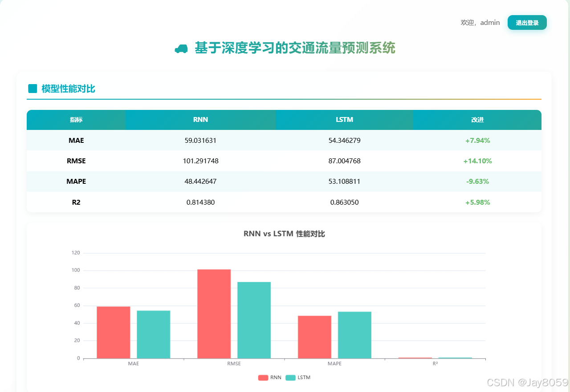Image resolution: width=570 pixels, height=392 pixels.
Task: Select the RMSE row label in table
Action: pyautogui.click(x=76, y=161)
